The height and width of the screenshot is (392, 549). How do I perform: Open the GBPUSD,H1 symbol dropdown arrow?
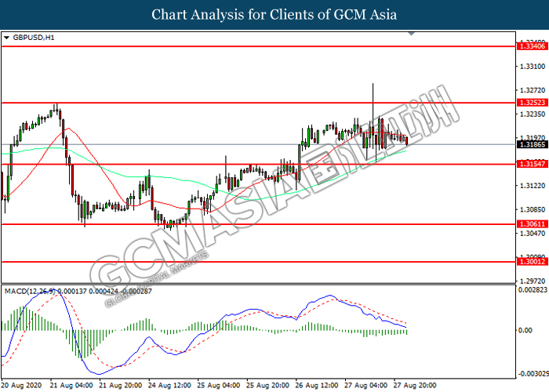[x=6, y=38]
